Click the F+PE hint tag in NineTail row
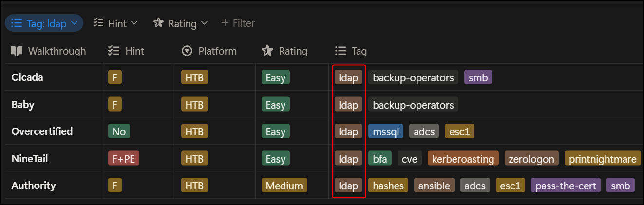Image resolution: width=644 pixels, height=205 pixels. [x=124, y=159]
